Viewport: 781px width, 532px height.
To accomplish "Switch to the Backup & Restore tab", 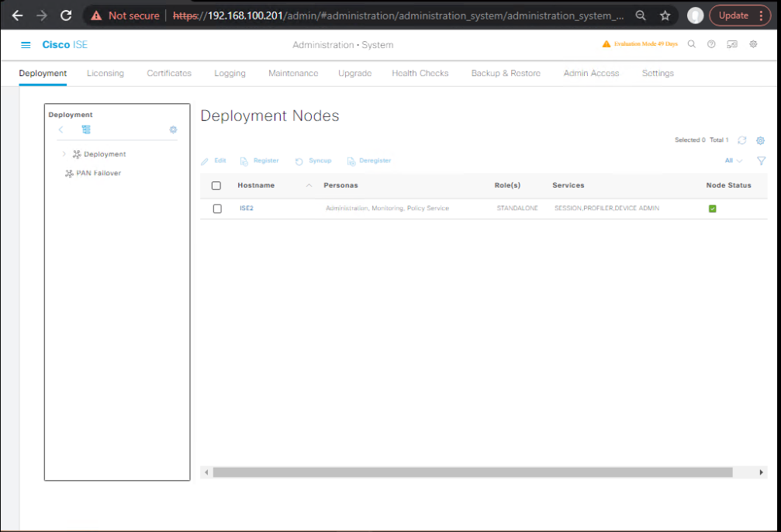I will (506, 73).
